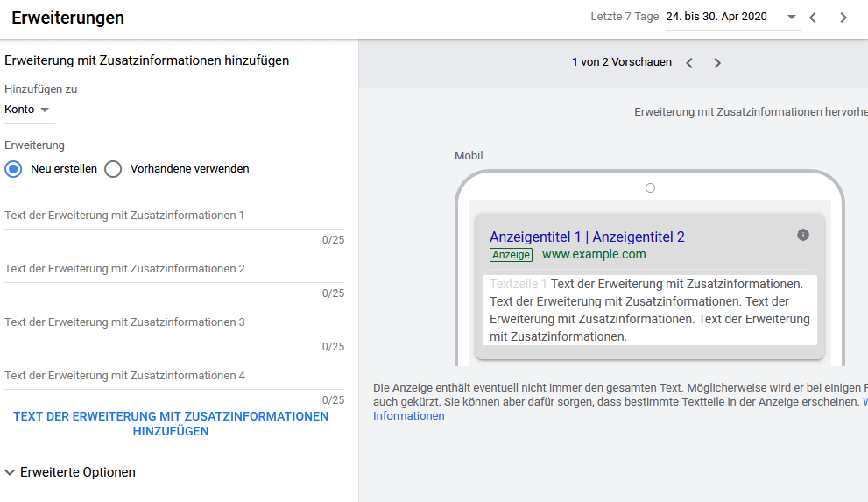Click the ad headline 'Anzeigentitel 1 | Anzeigentitel 2'

(x=587, y=237)
